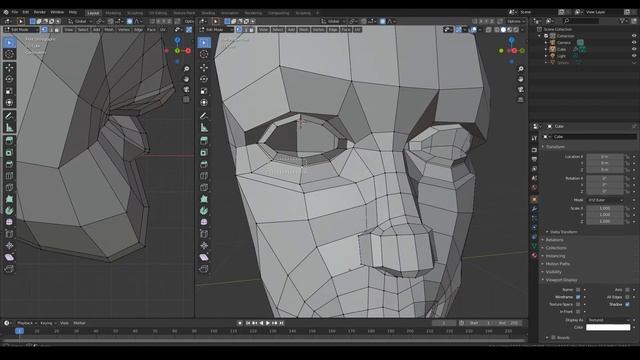Viewport: 640px width, 360px height.
Task: Toggle the Name checkbox in Viewport Display
Action: [578, 290]
